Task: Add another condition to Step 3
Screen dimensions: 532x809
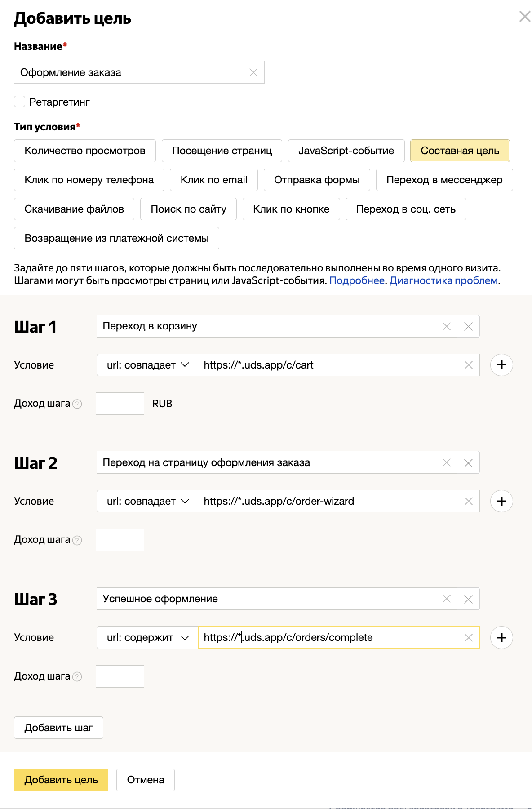Action: 502,637
